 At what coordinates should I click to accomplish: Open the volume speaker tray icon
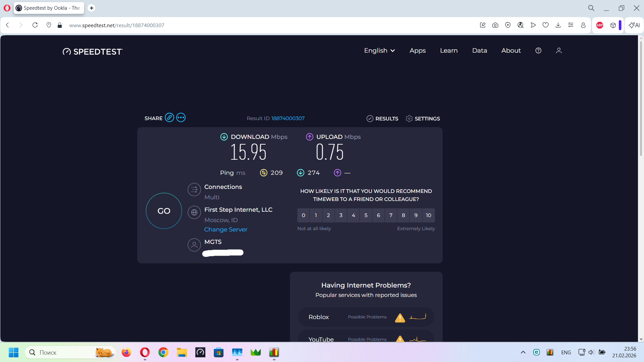coord(591,352)
